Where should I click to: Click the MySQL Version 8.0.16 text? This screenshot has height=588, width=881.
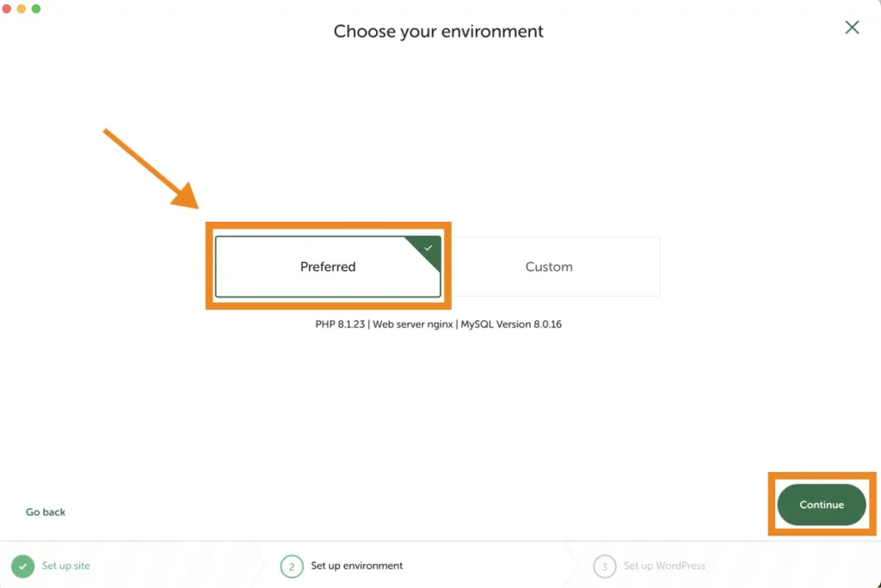(x=511, y=324)
